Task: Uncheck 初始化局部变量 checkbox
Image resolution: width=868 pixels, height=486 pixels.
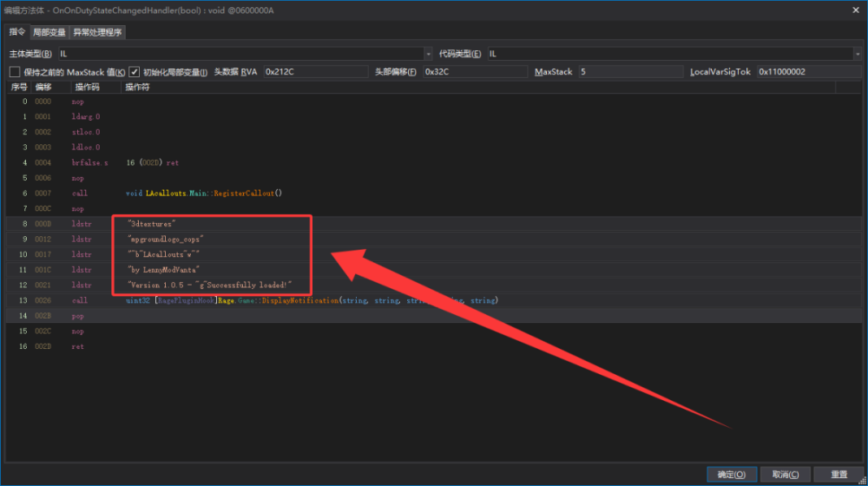Action: 134,72
